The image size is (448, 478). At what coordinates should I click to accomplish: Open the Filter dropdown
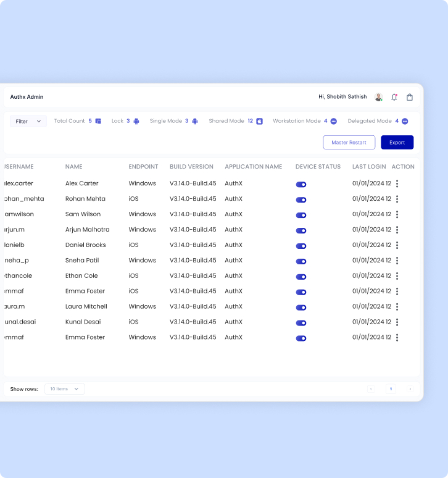click(28, 121)
